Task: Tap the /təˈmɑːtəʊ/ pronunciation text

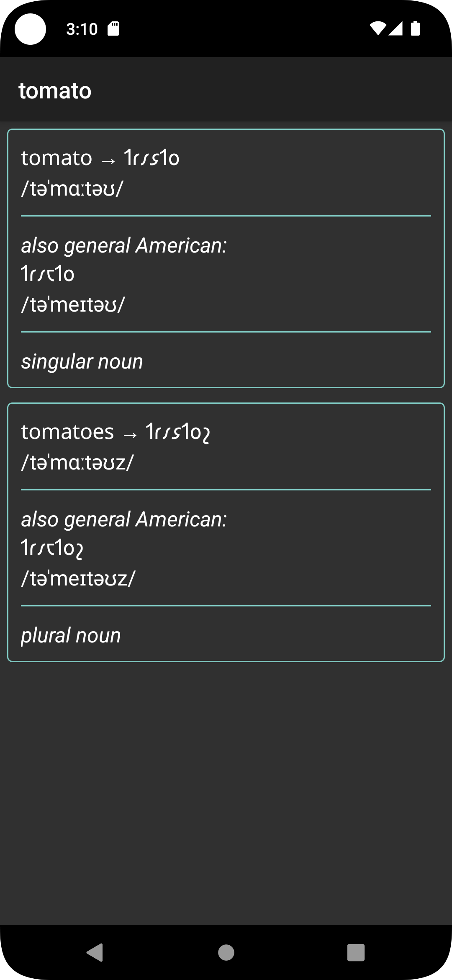Action: point(72,188)
